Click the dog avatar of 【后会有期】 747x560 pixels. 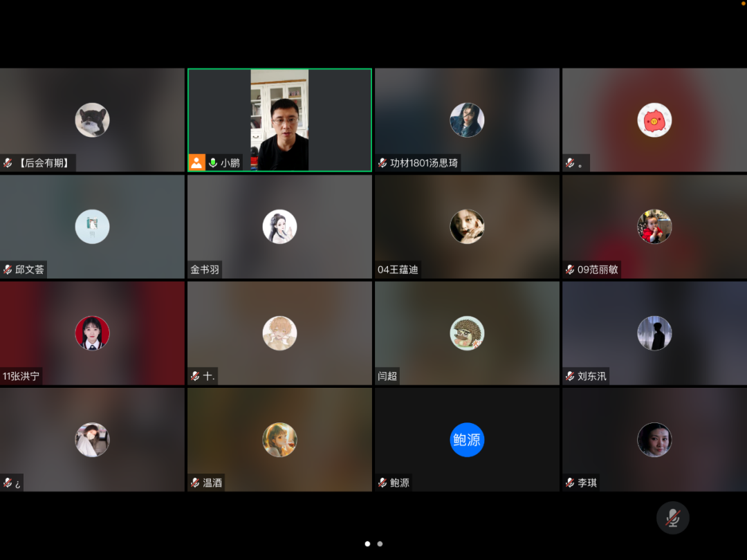click(92, 120)
